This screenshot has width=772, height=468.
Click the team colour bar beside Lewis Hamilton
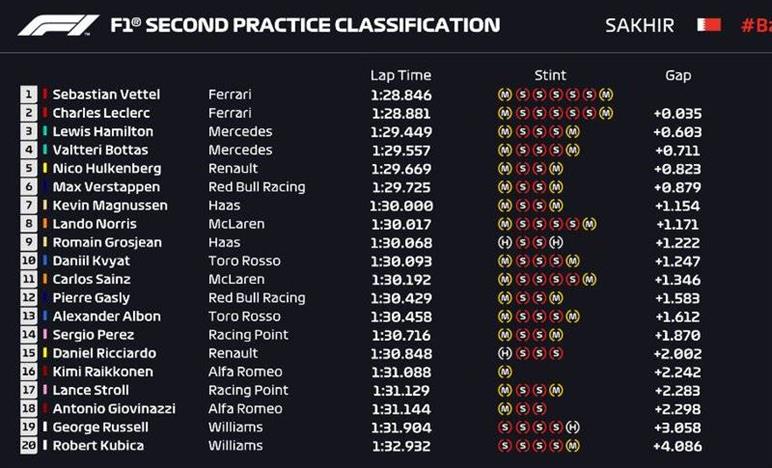(45, 131)
